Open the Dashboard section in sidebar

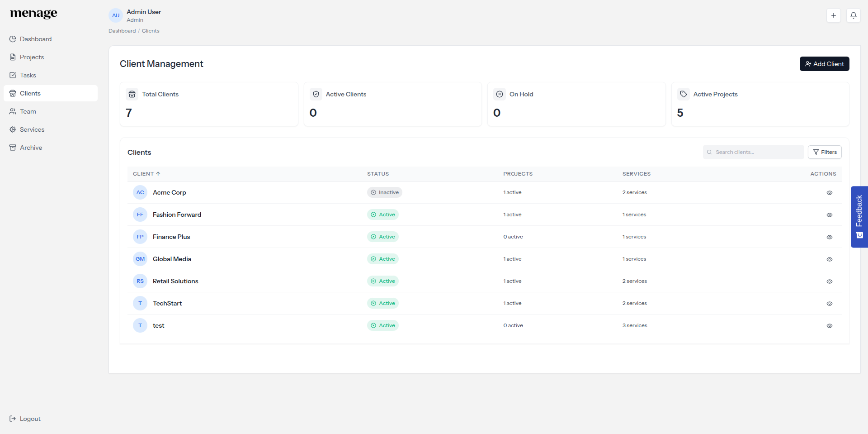(36, 39)
